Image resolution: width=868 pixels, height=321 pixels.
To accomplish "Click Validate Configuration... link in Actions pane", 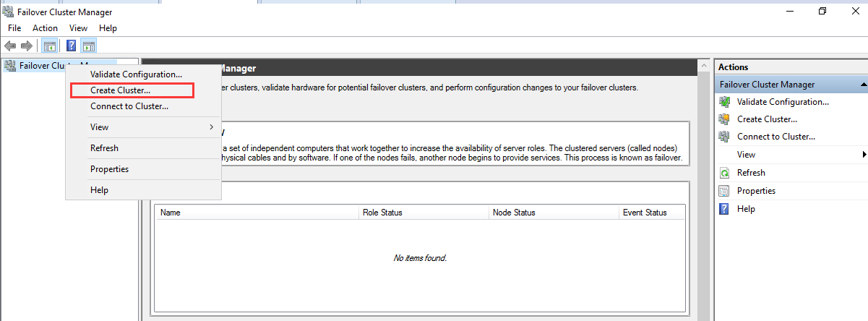I will coord(783,102).
